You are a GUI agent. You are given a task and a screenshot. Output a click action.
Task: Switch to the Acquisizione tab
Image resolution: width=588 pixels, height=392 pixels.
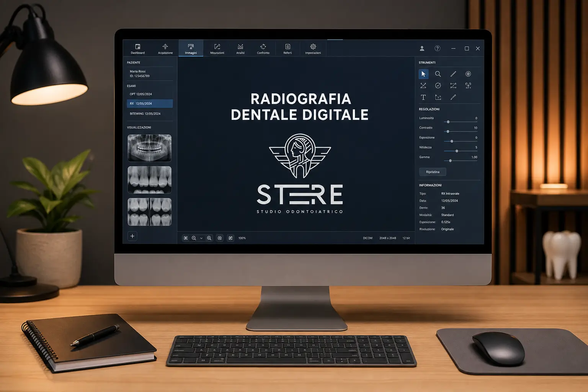[x=165, y=49]
